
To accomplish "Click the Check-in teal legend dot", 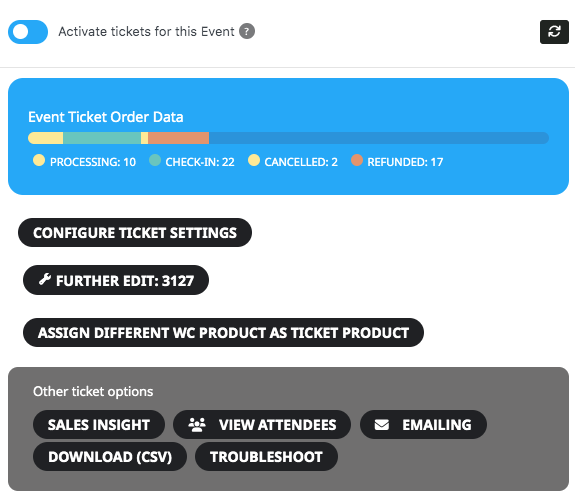I will click(155, 160).
